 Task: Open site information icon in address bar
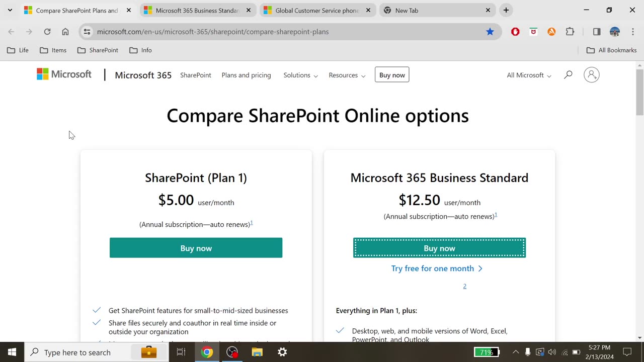87,32
